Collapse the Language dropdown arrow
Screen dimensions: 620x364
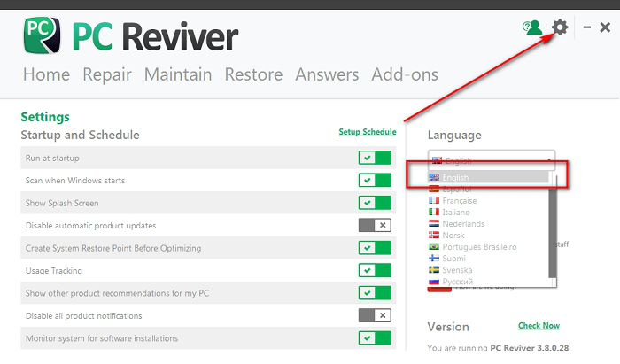coord(549,160)
